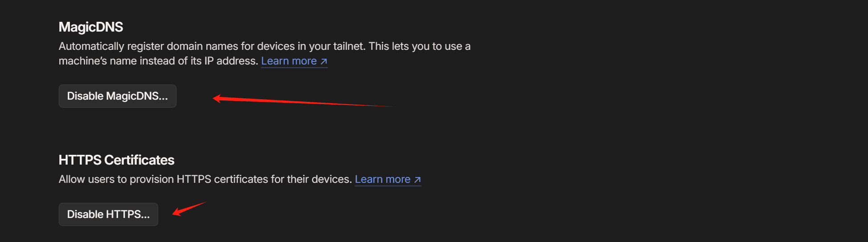Screen dimensions: 868x242
Task: Click external-link arrow icon after MagicDNS Learn more
Action: (x=324, y=61)
